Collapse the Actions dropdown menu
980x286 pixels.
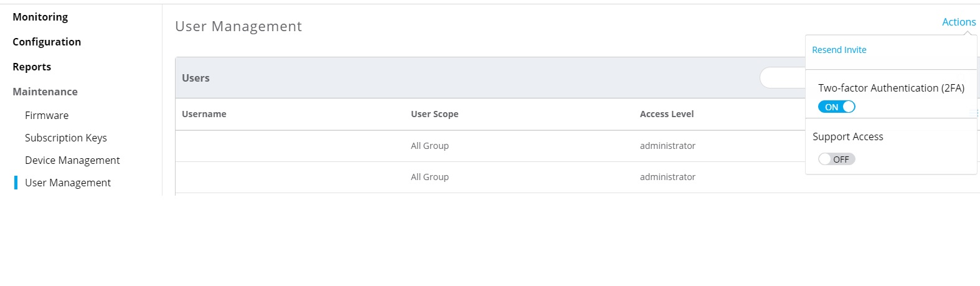[958, 22]
